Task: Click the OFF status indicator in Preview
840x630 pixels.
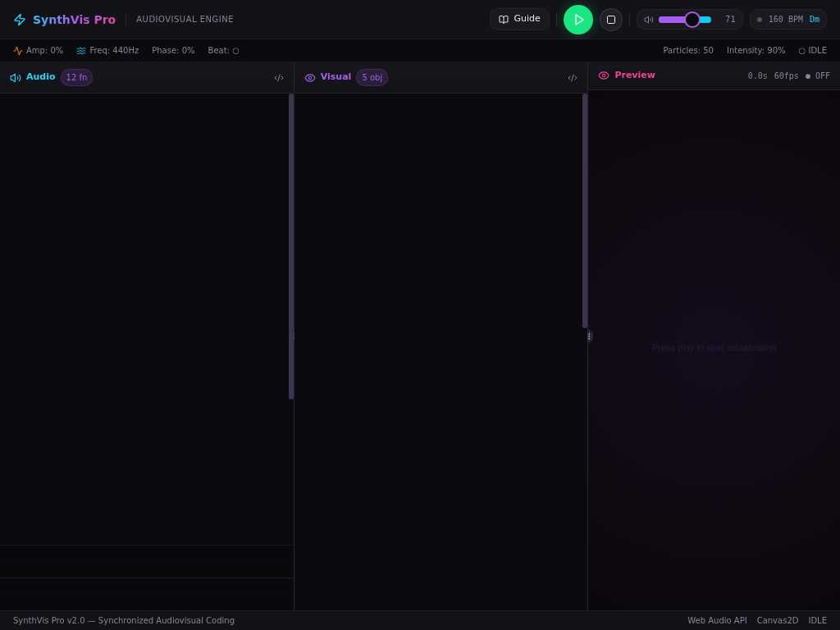Action: (x=818, y=75)
